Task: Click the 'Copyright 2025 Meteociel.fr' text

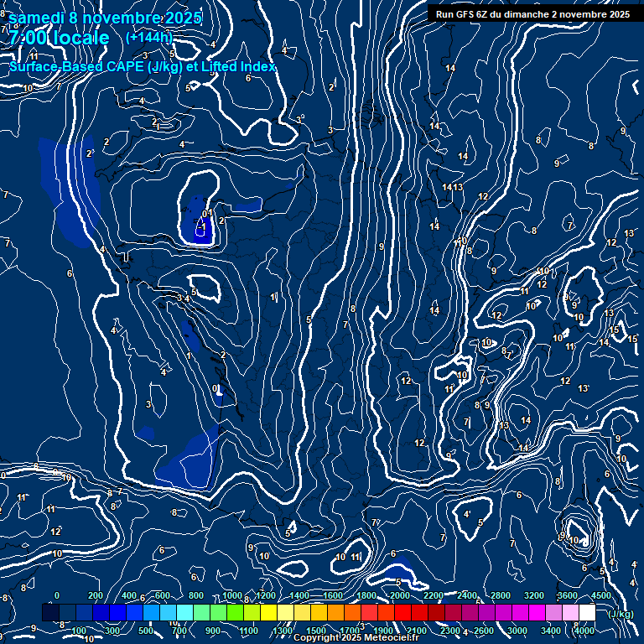Action: click(x=356, y=637)
